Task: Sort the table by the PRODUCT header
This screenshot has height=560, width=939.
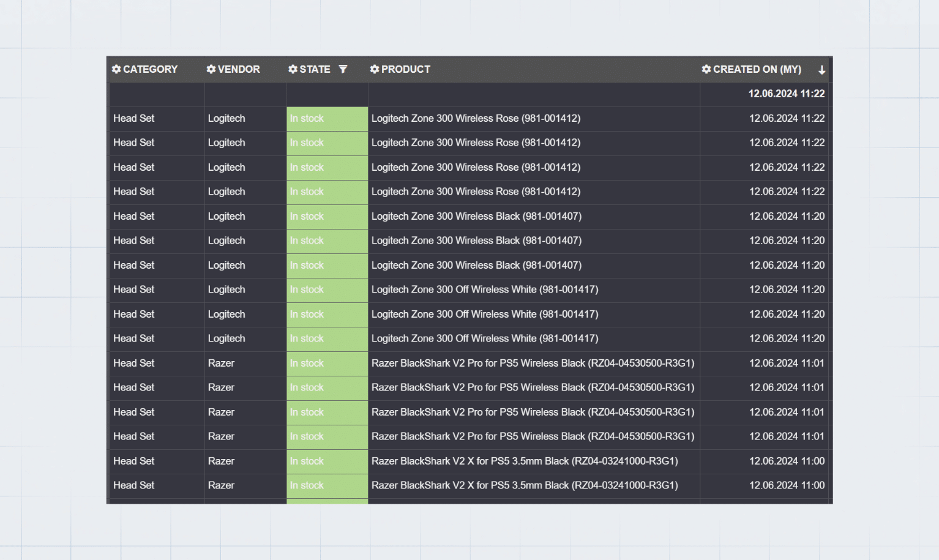Action: click(405, 69)
